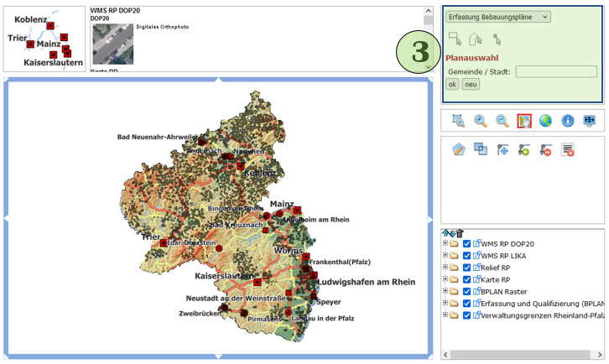Click the pentagon pencil draw tool
The image size is (609, 364).
click(459, 149)
